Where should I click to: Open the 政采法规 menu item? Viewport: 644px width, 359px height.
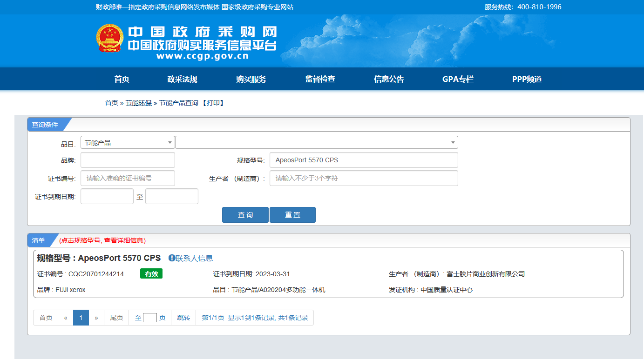pos(182,79)
